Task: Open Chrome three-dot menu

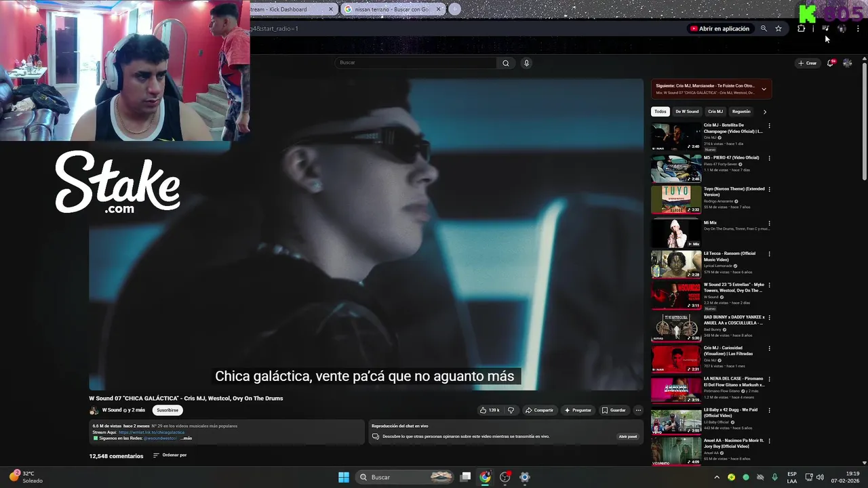Action: click(858, 28)
